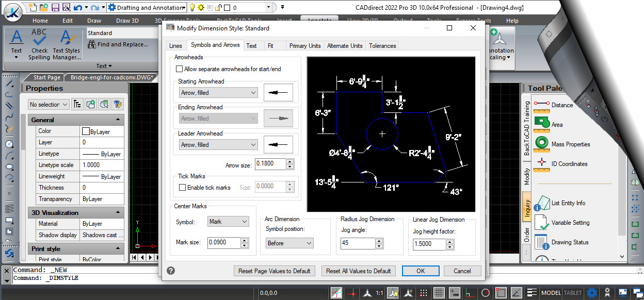Click the ID Coordinates tool icon
The image size is (644, 300).
tap(542, 163)
